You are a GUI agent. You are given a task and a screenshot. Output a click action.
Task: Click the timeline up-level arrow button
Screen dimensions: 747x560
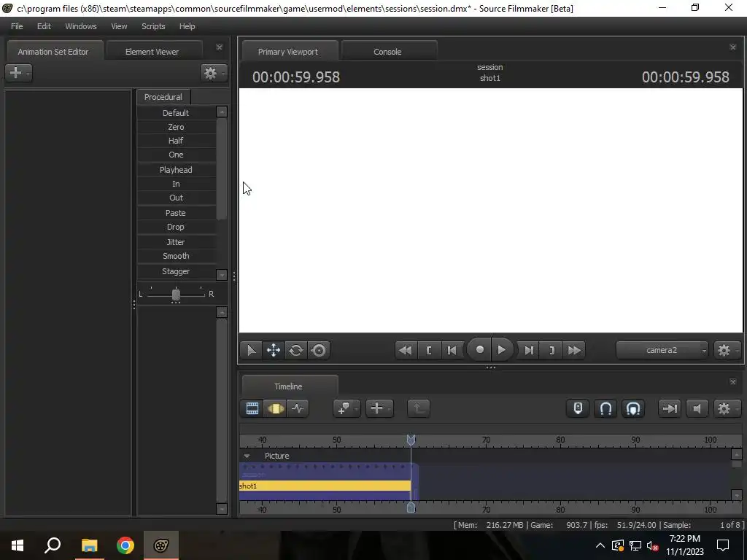[418, 408]
